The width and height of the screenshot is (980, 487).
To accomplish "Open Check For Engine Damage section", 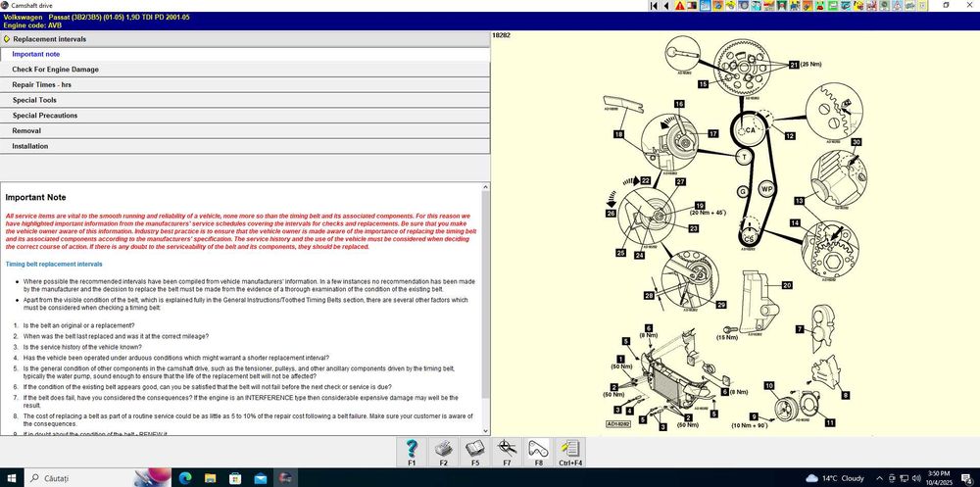I will pyautogui.click(x=245, y=70).
